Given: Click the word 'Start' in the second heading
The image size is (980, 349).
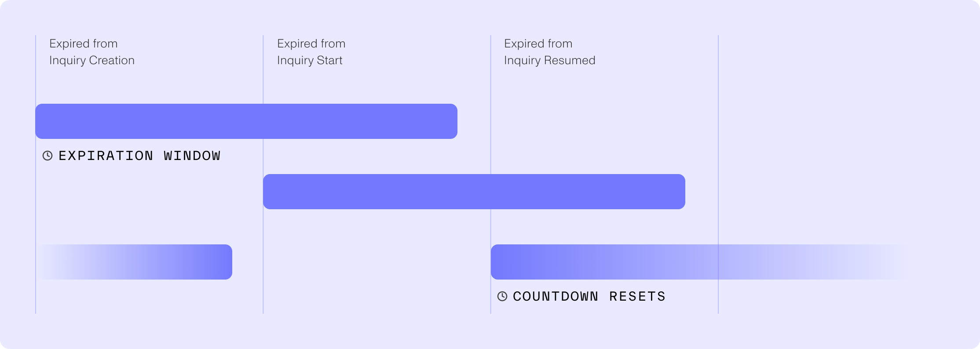Looking at the screenshot, I should [x=329, y=60].
